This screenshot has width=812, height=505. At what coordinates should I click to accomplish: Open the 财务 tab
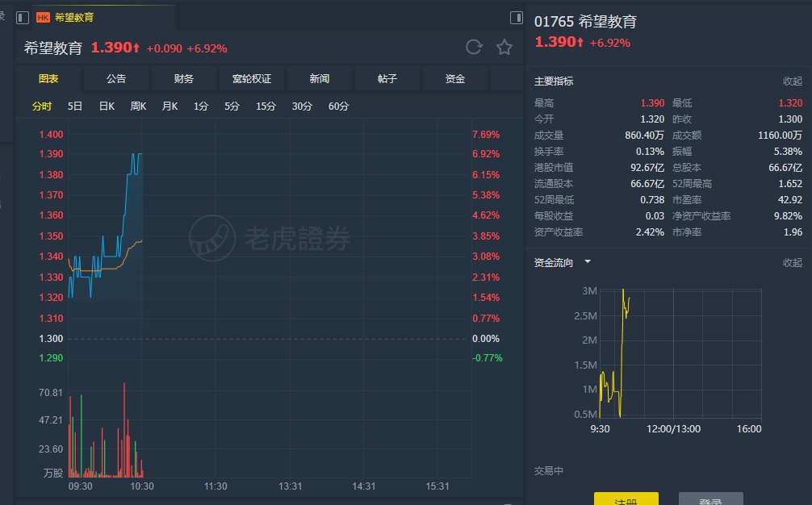pos(184,78)
